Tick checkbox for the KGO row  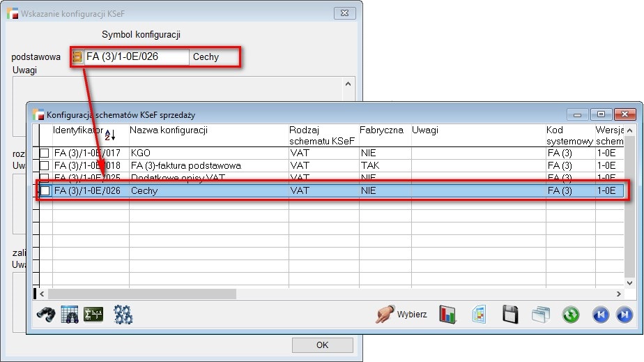tap(45, 153)
